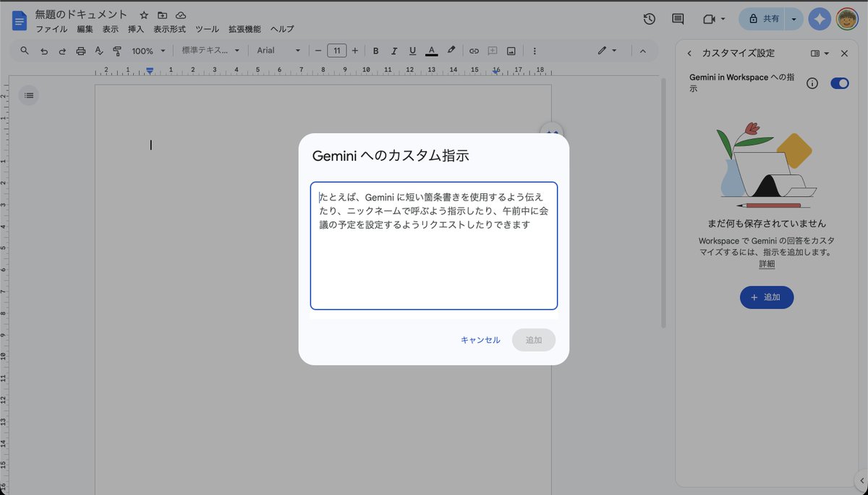Collapse the menus with the chevron-up

pos(642,51)
